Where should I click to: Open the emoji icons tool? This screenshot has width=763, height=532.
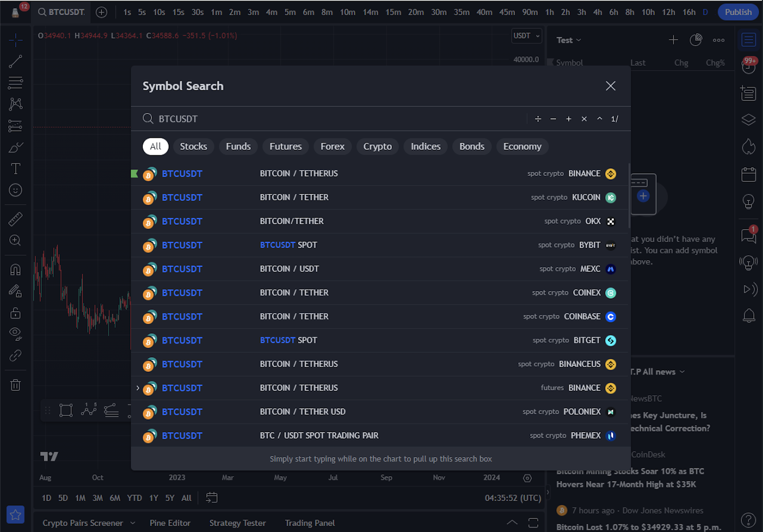(15, 190)
